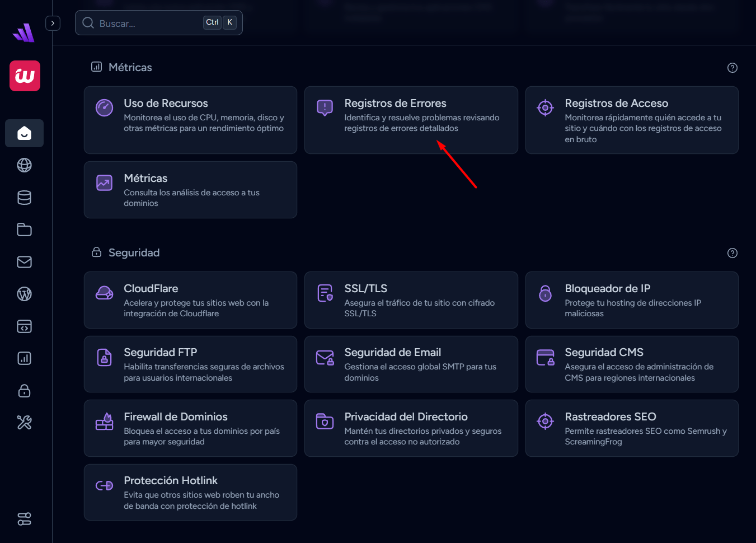This screenshot has width=756, height=543.
Task: Click the Seguridad CMS window lock icon
Action: 545,357
